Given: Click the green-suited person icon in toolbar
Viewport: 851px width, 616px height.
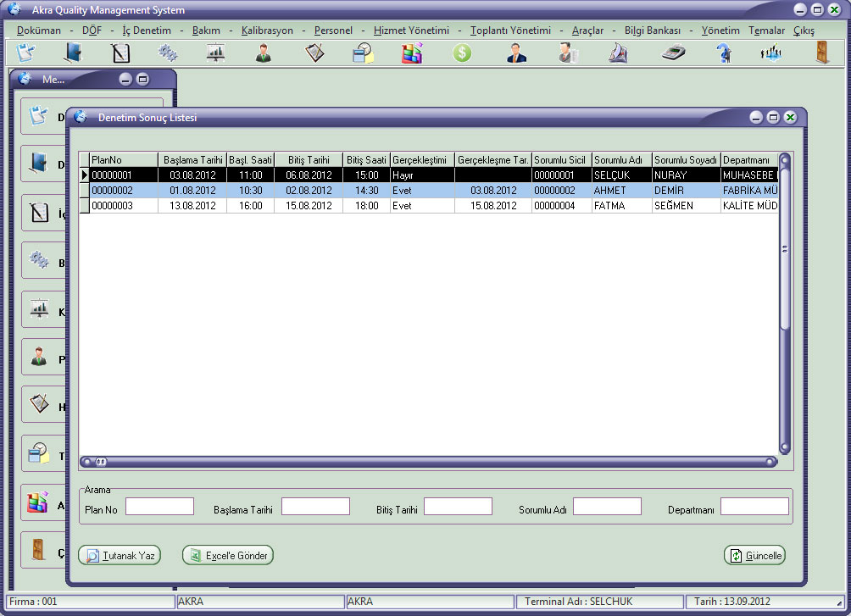Looking at the screenshot, I should (x=264, y=53).
